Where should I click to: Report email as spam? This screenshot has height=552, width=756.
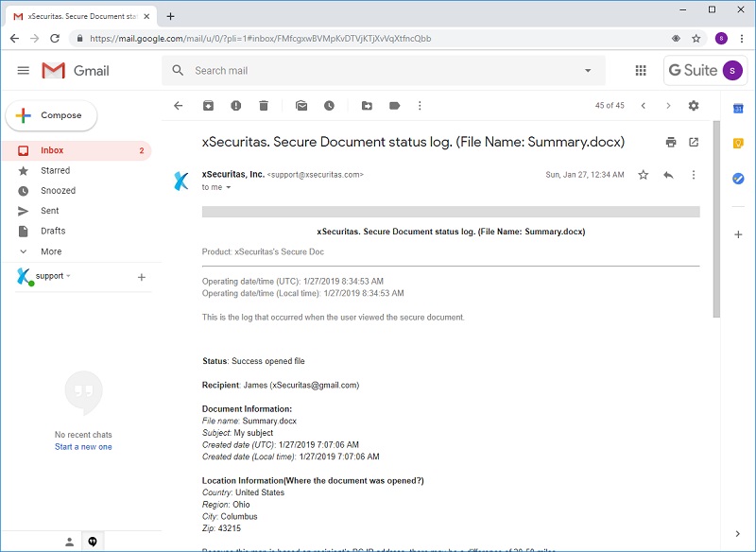tap(235, 106)
